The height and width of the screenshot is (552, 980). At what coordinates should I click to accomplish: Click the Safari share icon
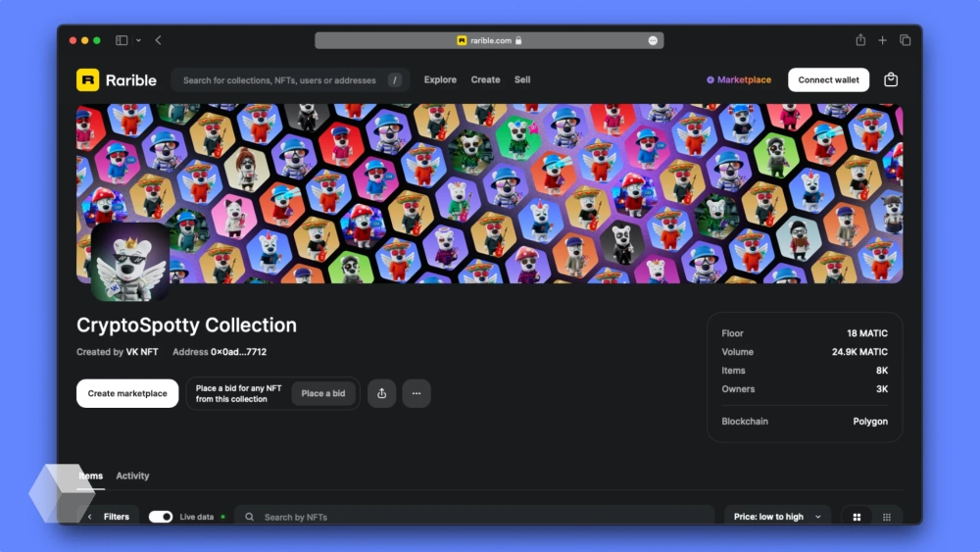860,40
